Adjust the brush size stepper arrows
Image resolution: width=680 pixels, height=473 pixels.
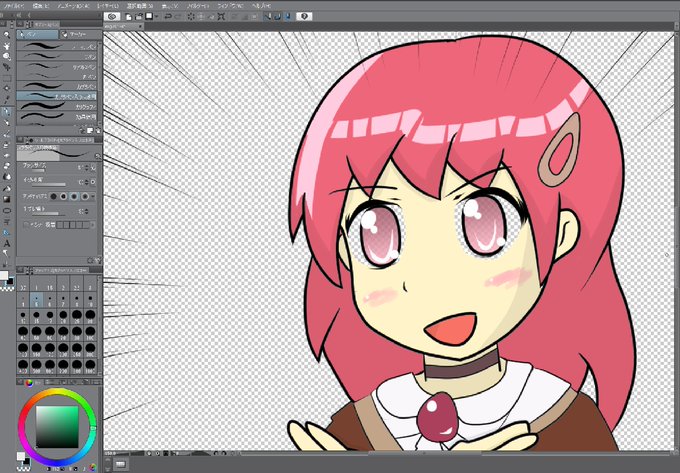click(87, 168)
